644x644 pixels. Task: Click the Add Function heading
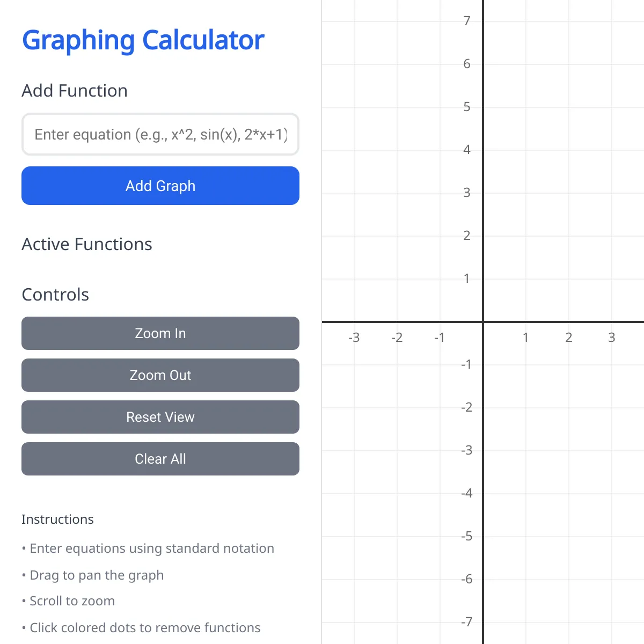[75, 91]
